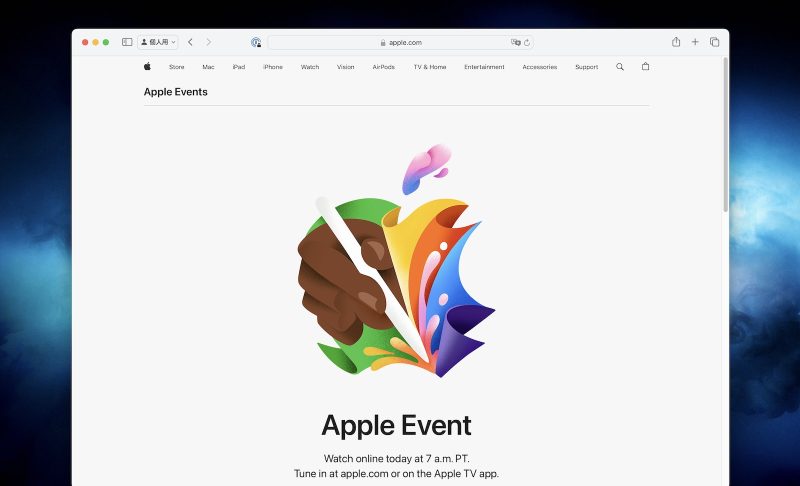This screenshot has width=800, height=486.
Task: Open the Accessories nav item
Action: click(x=540, y=67)
